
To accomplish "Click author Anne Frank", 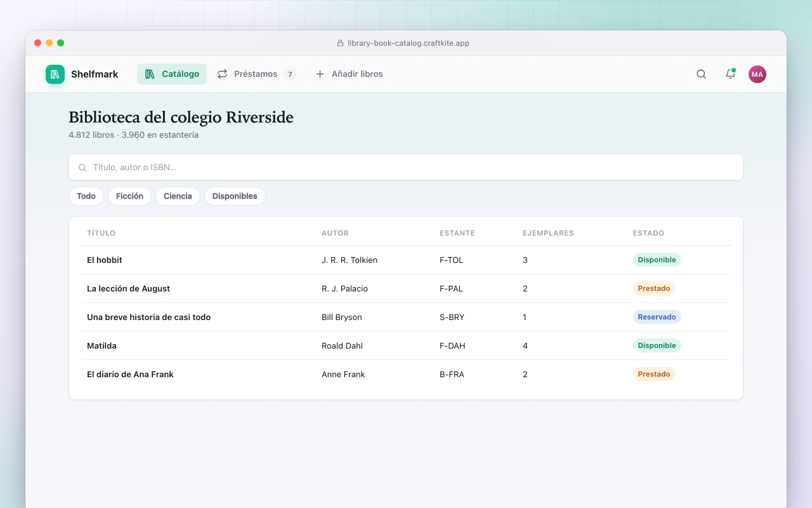I will click(x=343, y=374).
